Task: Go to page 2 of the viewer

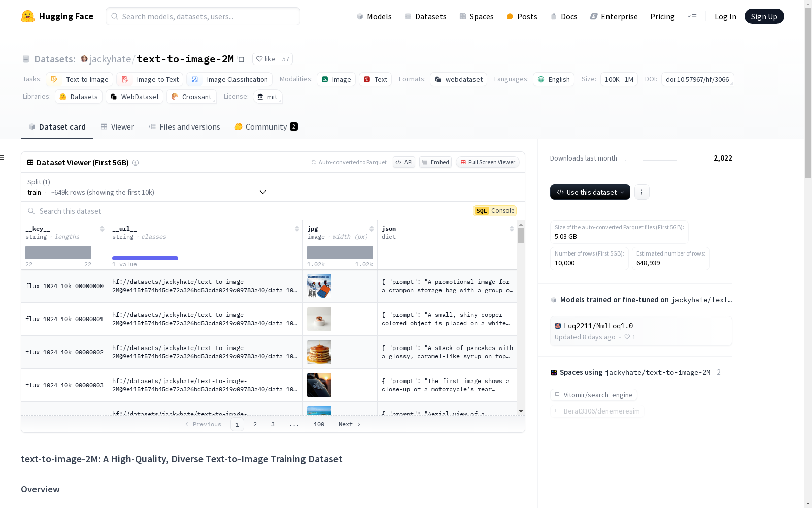Action: point(255,424)
